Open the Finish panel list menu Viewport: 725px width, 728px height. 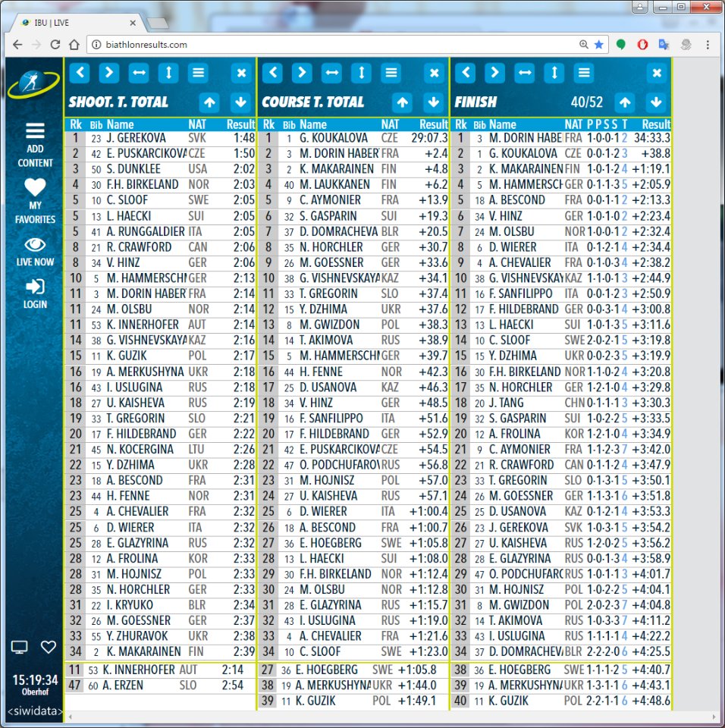click(584, 73)
